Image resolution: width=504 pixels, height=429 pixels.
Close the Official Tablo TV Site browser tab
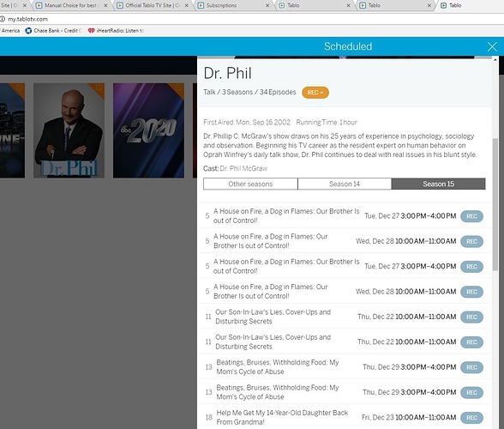tap(187, 5)
